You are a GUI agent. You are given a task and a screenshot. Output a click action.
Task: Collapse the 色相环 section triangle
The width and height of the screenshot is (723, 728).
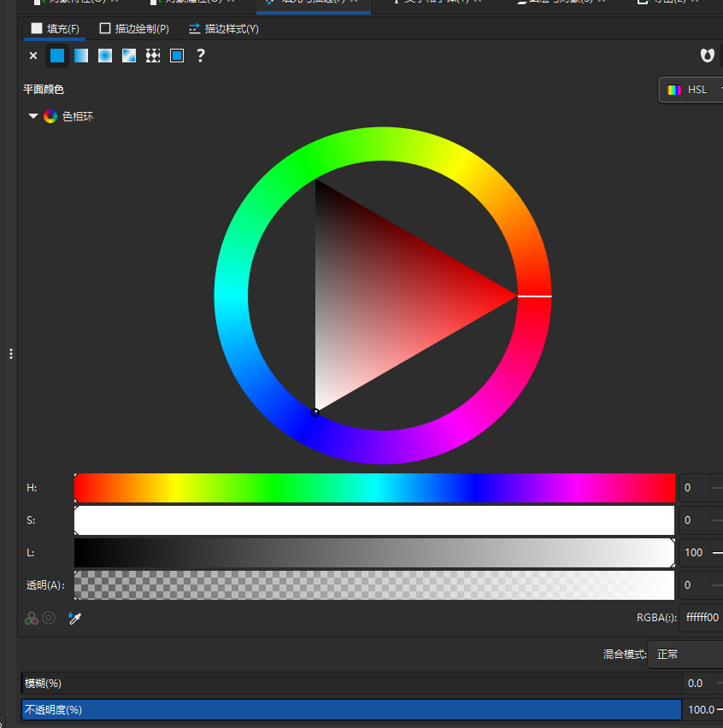coord(33,116)
